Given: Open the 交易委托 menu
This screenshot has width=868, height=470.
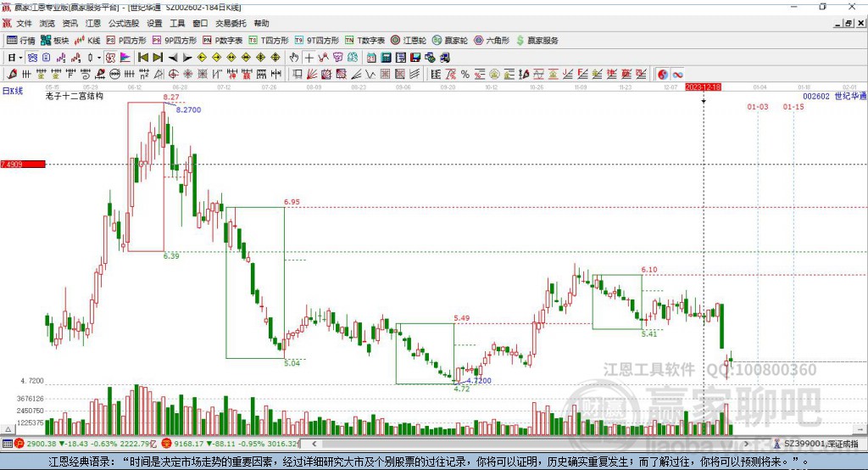Looking at the screenshot, I should click(231, 23).
